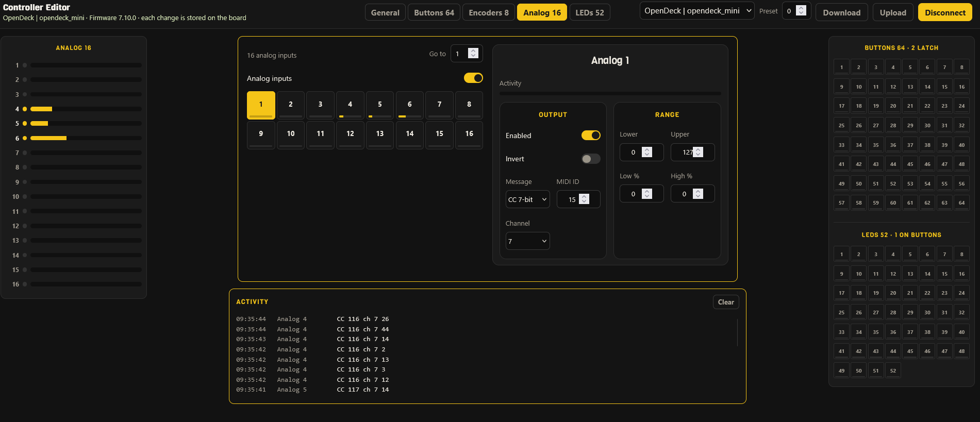Select button 43 in Buttons 64 grid

(876, 164)
